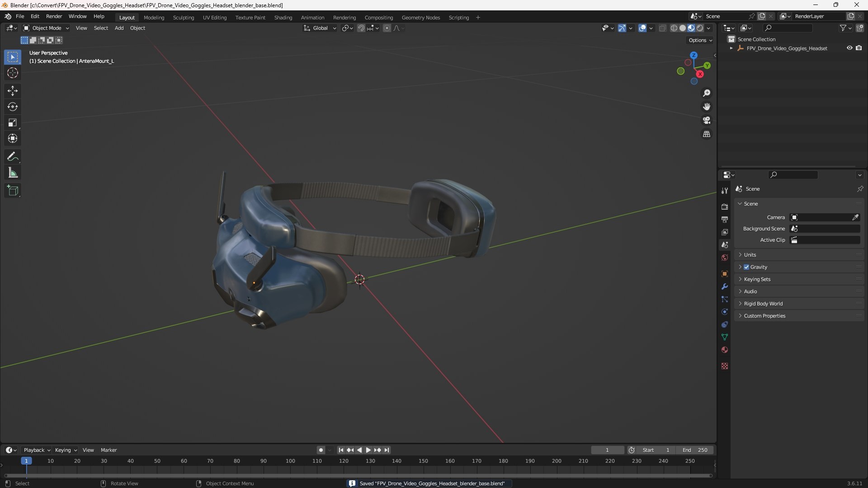Activate the Select Box tool

click(13, 57)
